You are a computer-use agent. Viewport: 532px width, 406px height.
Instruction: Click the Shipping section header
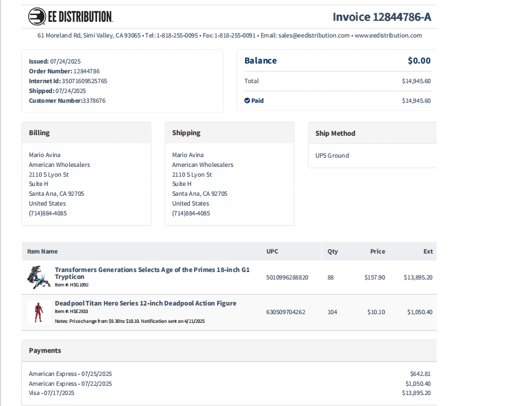click(186, 133)
